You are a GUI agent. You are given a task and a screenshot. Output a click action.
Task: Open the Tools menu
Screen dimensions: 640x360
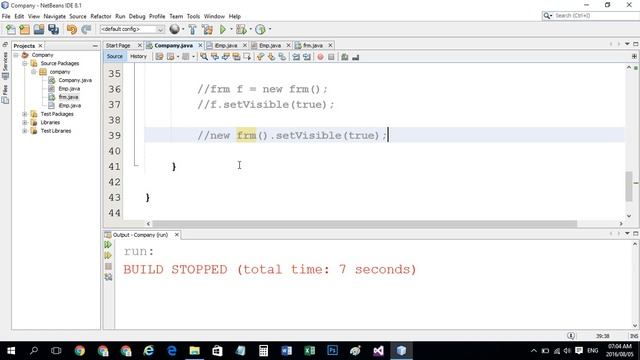click(193, 16)
